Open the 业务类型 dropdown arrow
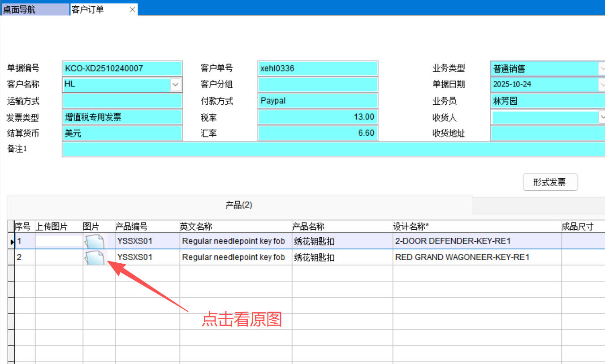The height and width of the screenshot is (364, 605). tap(601, 69)
